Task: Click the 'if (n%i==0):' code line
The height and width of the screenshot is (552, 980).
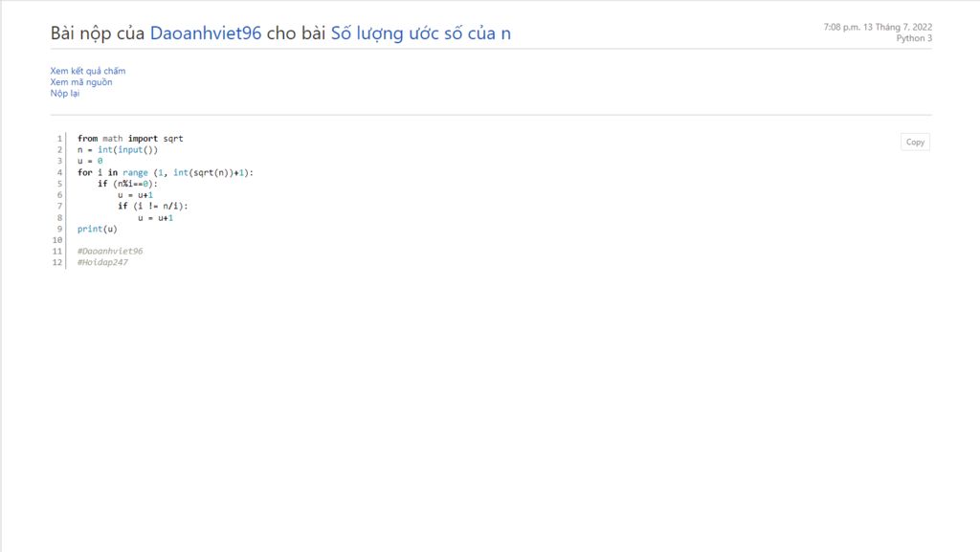Action: click(x=127, y=184)
